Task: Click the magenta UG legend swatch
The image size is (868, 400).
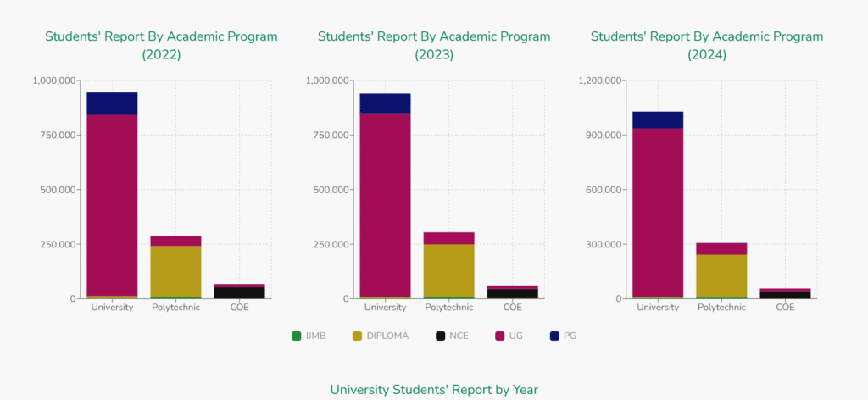Action: 500,336
